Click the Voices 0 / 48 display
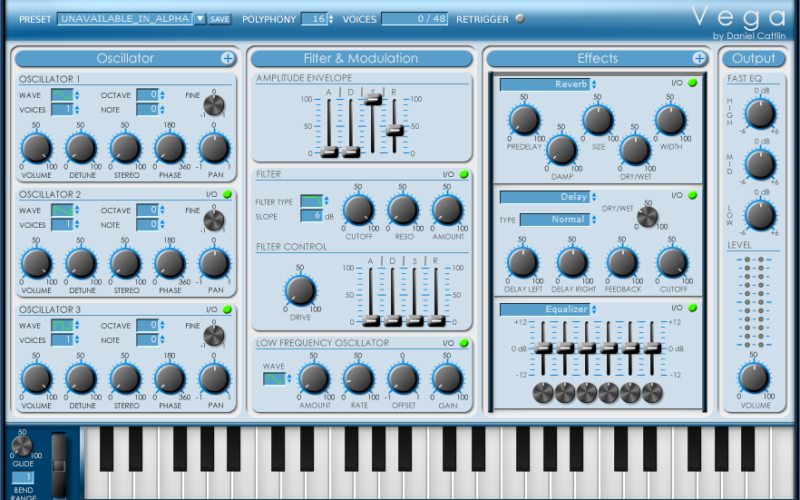 coord(414,19)
